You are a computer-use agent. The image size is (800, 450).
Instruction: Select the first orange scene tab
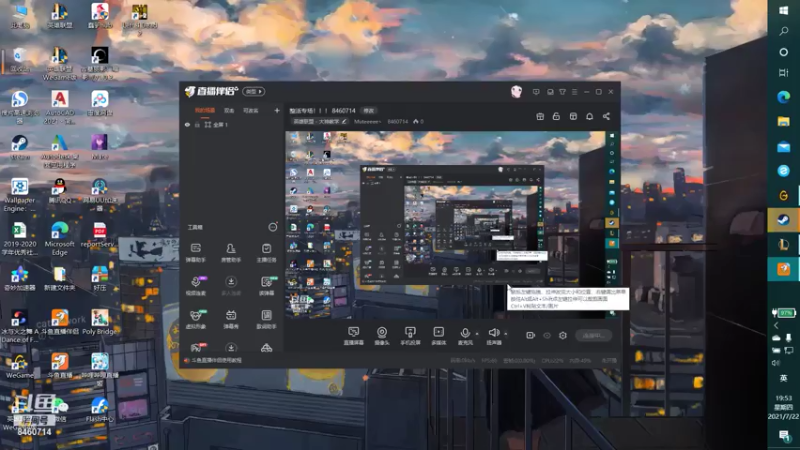205,110
